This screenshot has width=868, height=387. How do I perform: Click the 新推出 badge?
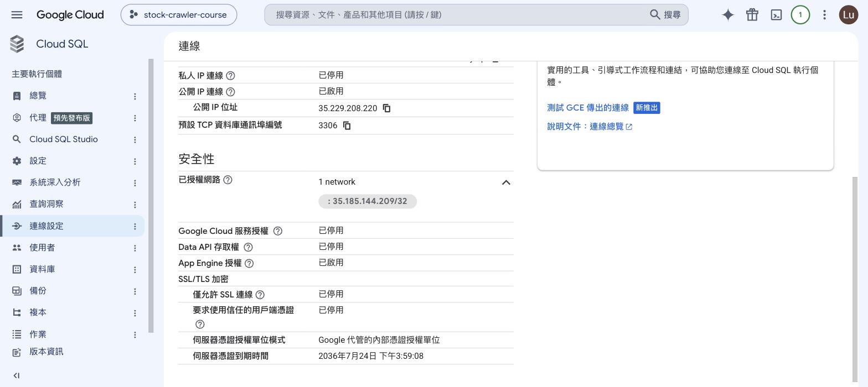click(x=647, y=108)
